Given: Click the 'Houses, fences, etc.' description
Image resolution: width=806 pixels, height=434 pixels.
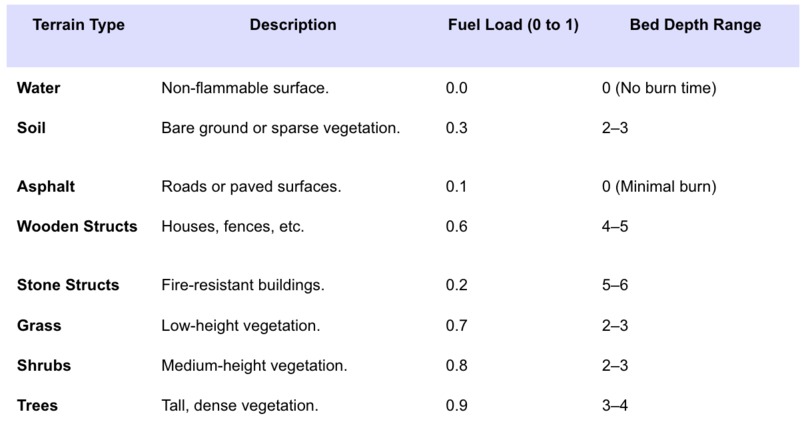Looking at the screenshot, I should [232, 227].
